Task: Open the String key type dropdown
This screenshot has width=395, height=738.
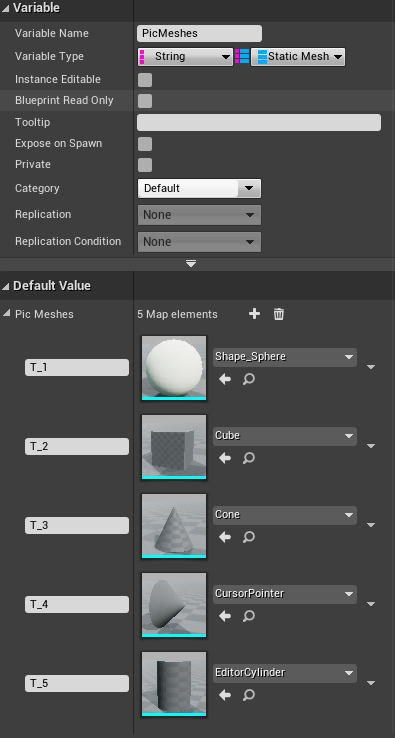Action: [x=185, y=56]
